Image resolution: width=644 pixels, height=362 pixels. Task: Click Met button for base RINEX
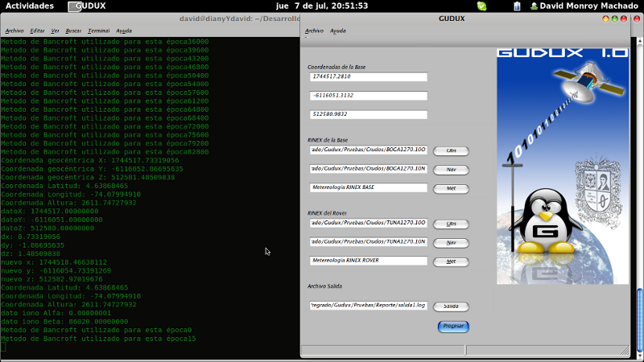point(451,188)
